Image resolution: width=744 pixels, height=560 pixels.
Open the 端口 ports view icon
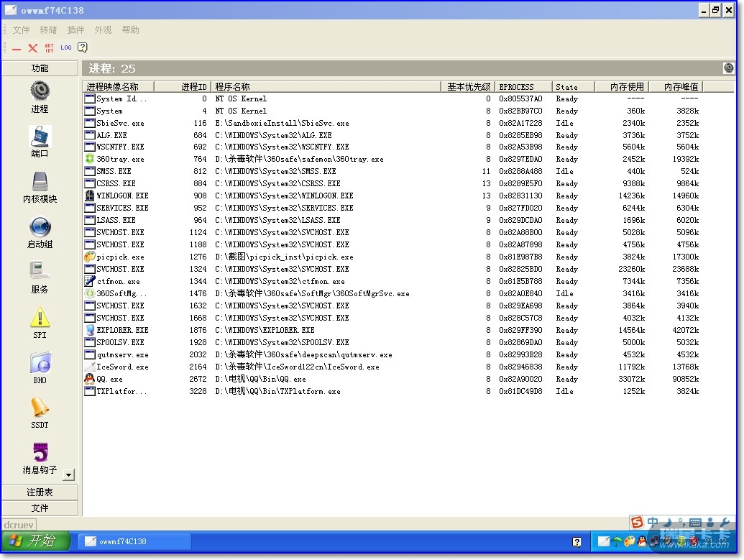tap(40, 136)
